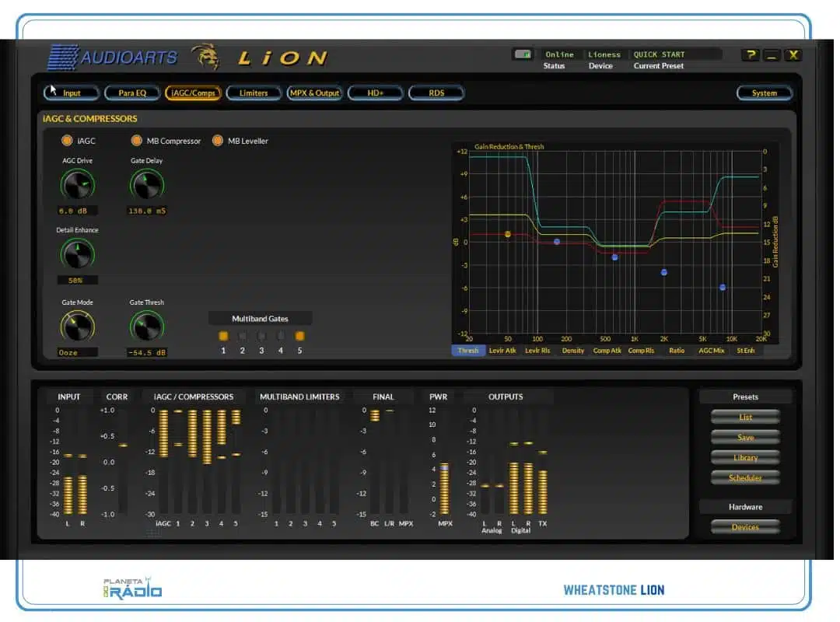The width and height of the screenshot is (840, 622).
Task: Open the presets List button
Action: pos(745,417)
